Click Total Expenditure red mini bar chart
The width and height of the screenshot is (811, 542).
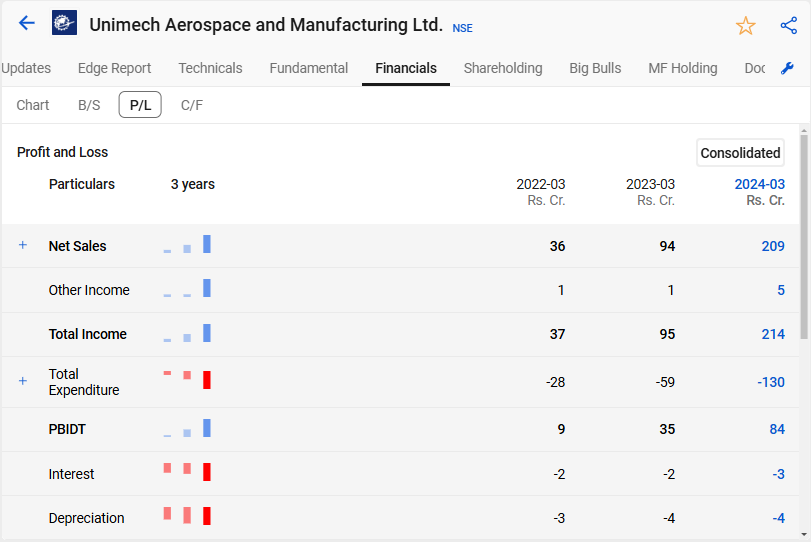pos(187,380)
